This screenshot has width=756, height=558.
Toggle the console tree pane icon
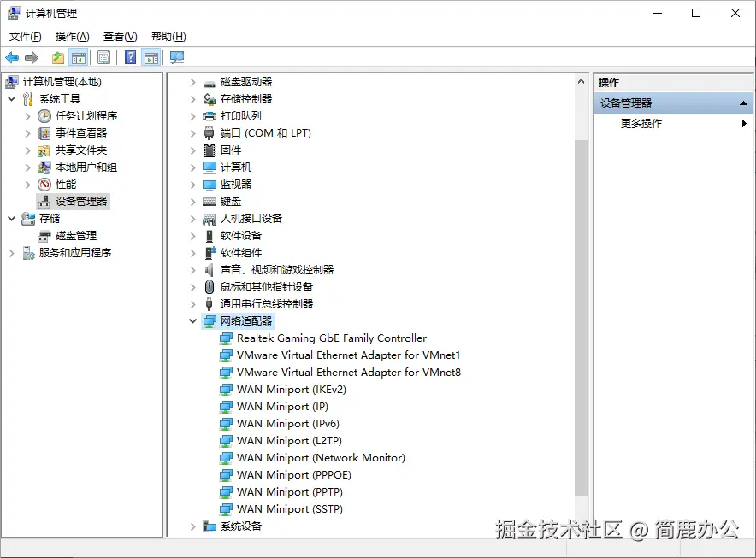click(78, 57)
